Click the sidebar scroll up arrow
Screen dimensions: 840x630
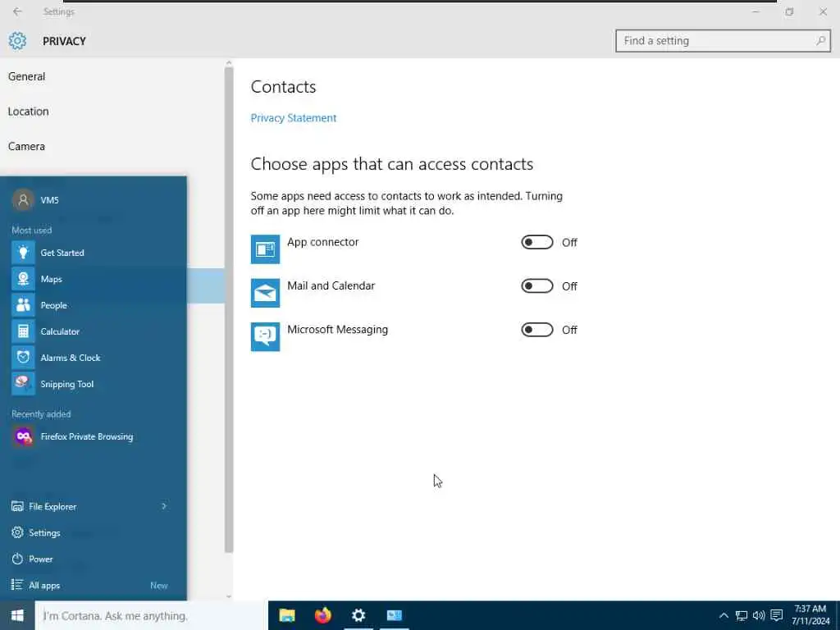tap(229, 63)
